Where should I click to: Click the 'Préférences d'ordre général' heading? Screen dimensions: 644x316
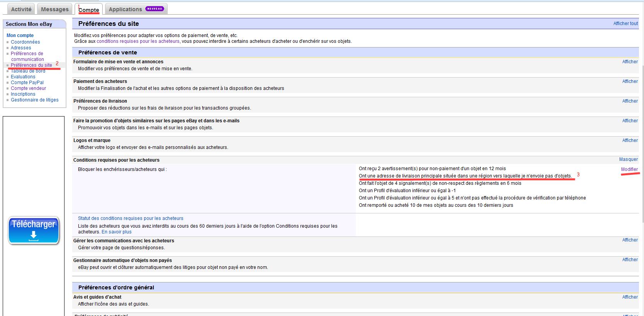[116, 287]
